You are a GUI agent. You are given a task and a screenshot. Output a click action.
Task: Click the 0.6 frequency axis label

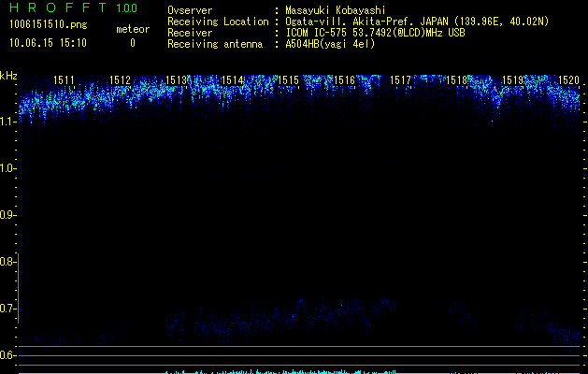7,355
